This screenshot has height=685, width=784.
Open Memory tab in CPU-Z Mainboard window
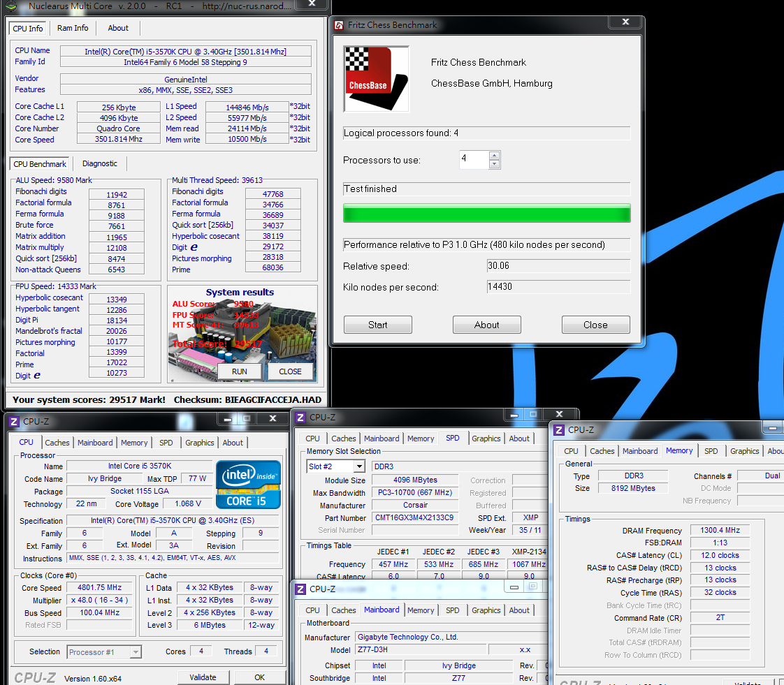(x=421, y=610)
